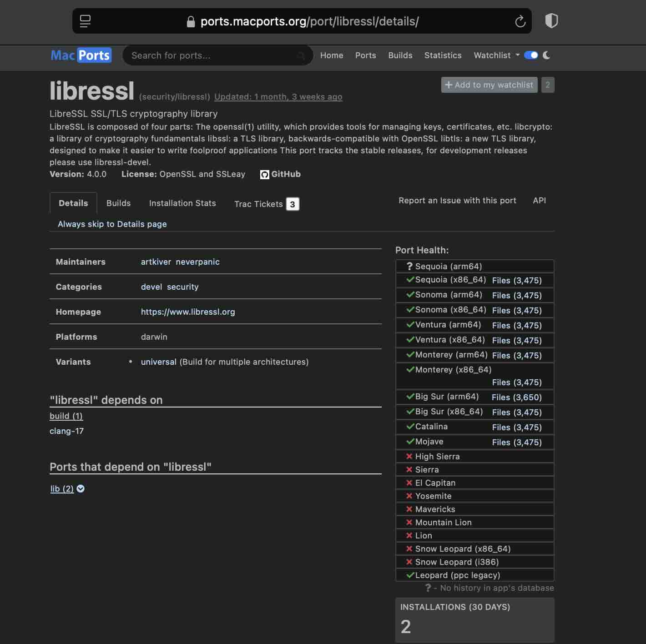This screenshot has height=644, width=646.
Task: Click the moon dark-mode icon
Action: 546,55
